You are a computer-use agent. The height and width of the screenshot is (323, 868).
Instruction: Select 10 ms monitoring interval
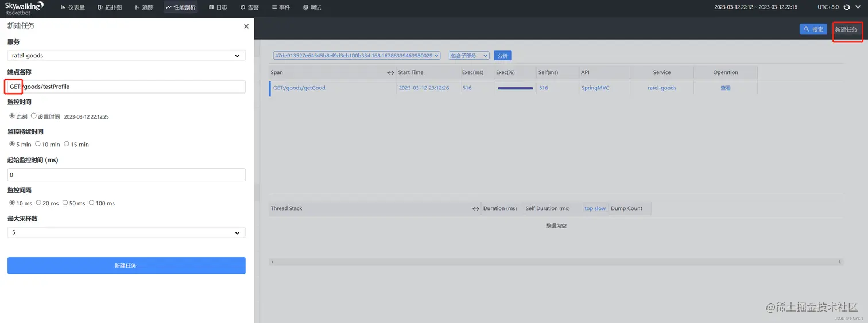[12, 203]
